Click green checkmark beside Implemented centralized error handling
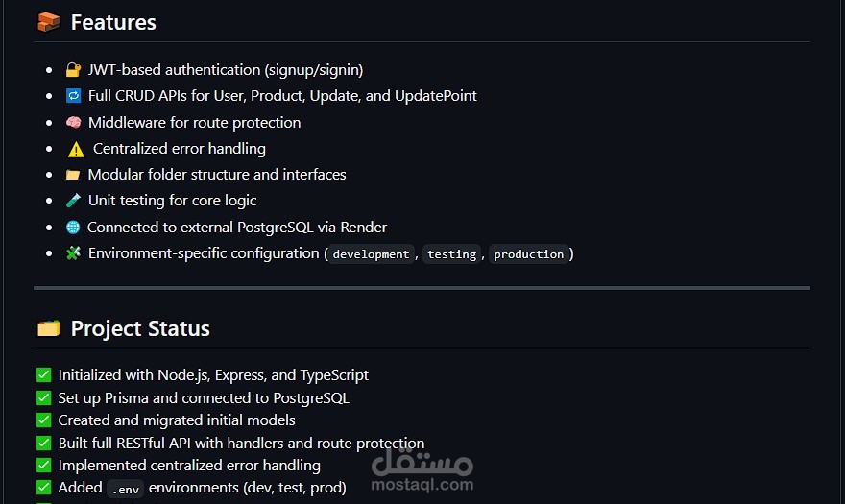845x504 pixels. pos(43,465)
